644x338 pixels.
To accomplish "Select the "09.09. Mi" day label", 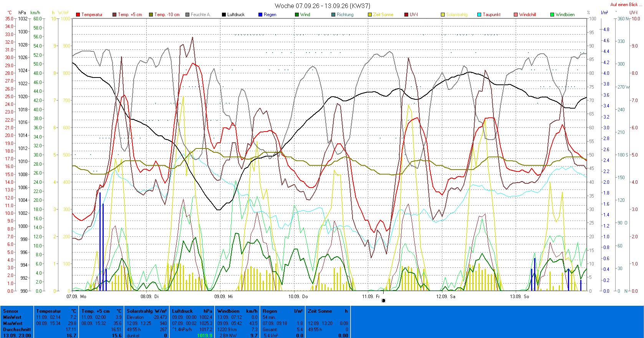I will [x=223, y=296].
